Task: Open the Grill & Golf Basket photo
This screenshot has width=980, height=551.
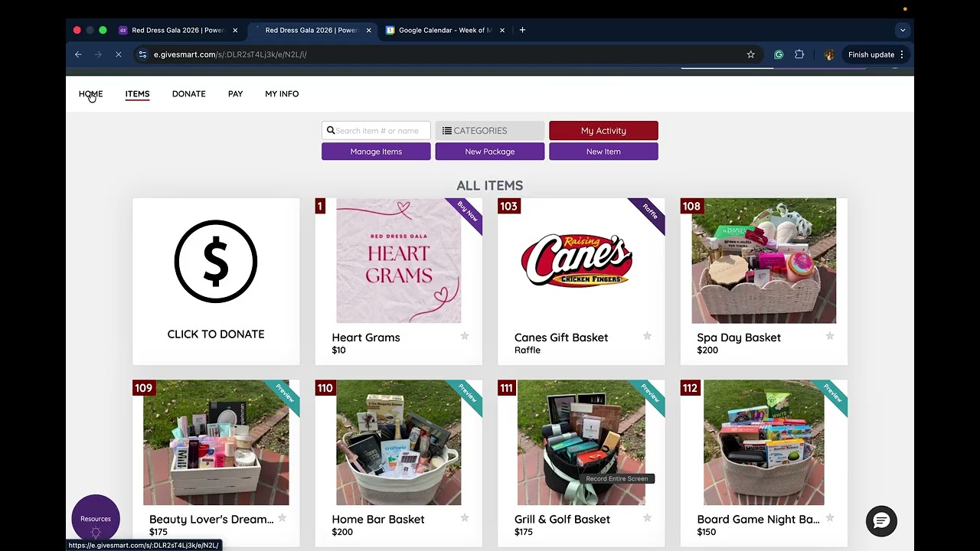Action: pos(581,443)
